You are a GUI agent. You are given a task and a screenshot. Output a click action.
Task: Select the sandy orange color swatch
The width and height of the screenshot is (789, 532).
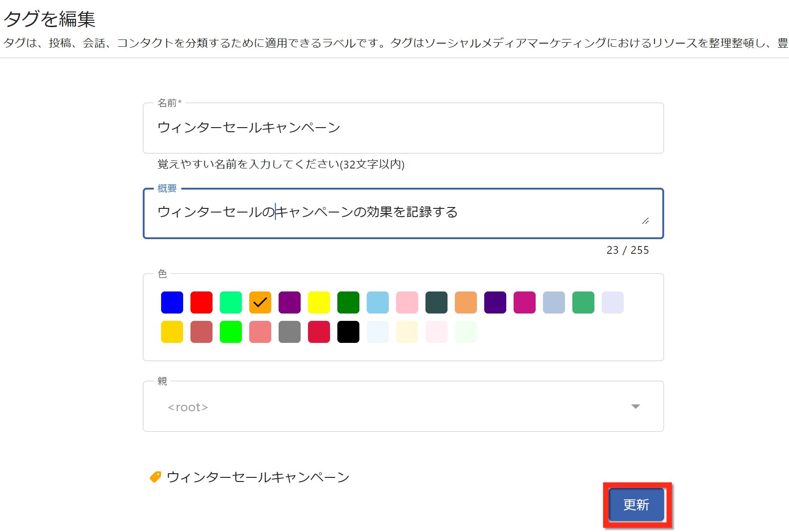(x=466, y=302)
